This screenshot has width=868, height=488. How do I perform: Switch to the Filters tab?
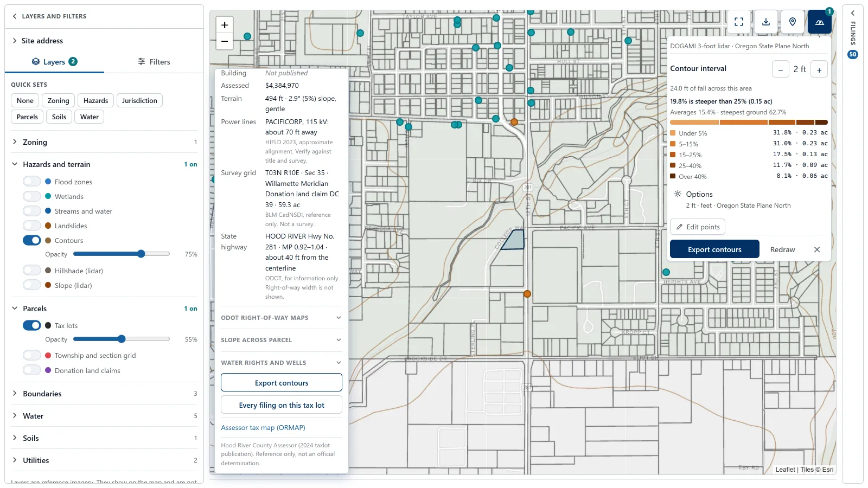click(154, 62)
